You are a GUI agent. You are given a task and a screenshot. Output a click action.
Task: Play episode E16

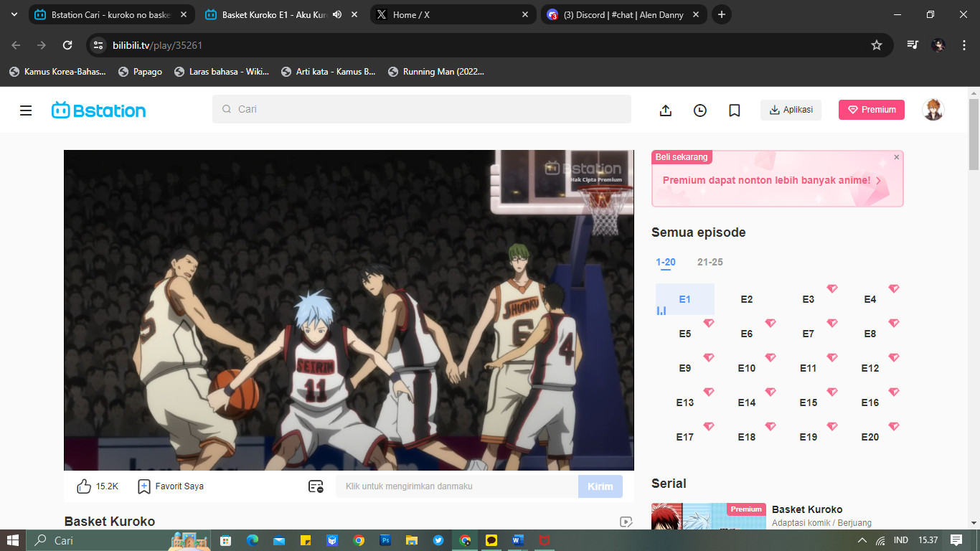tap(870, 402)
